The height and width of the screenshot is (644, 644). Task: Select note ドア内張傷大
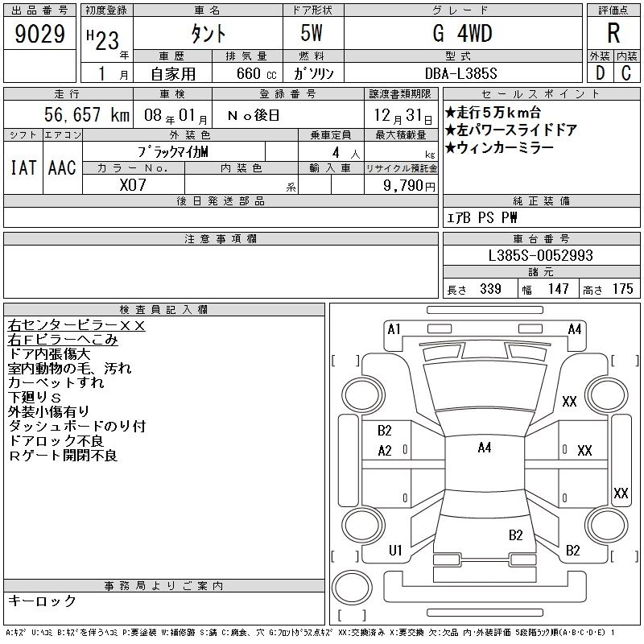click(x=49, y=354)
